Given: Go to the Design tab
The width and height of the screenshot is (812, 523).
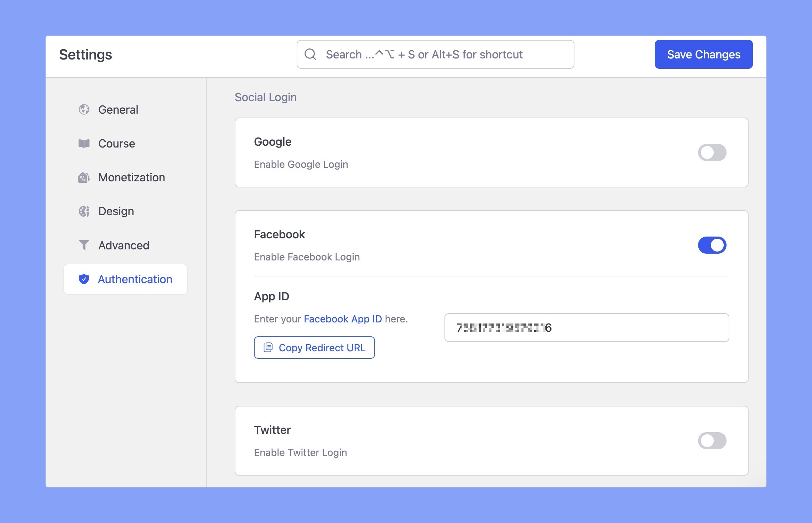Looking at the screenshot, I should coord(125,211).
